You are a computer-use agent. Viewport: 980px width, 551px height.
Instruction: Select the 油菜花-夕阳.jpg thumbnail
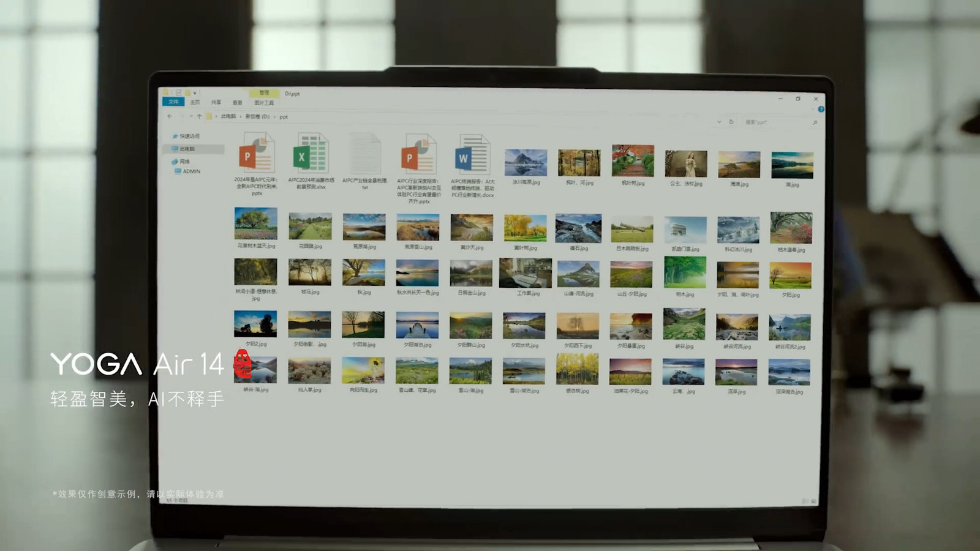pos(630,372)
